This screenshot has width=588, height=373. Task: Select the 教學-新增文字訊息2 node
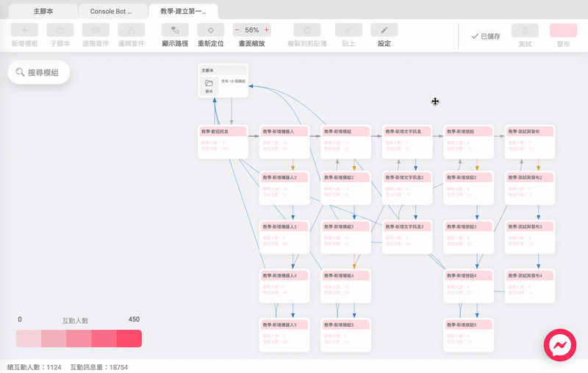[x=407, y=188]
